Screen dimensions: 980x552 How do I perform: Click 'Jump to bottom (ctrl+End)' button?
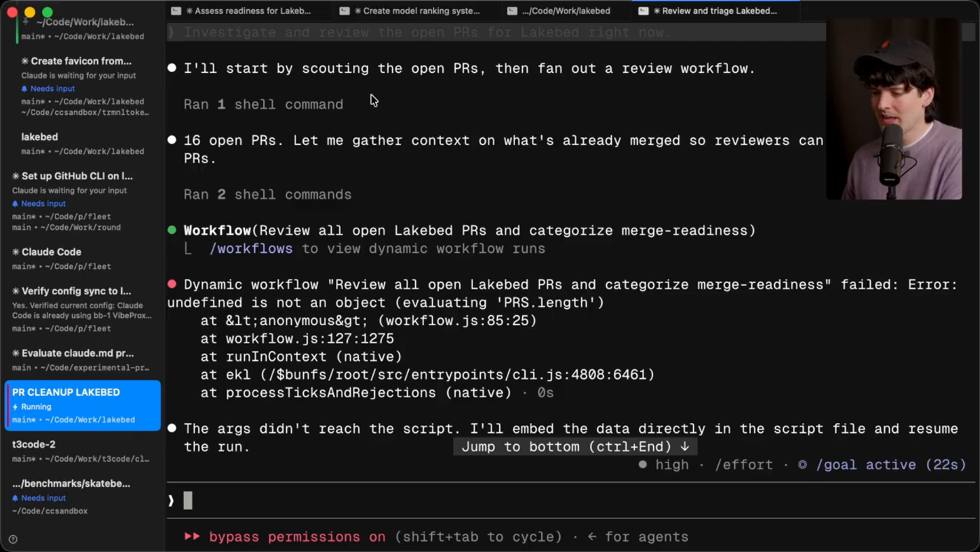[575, 446]
